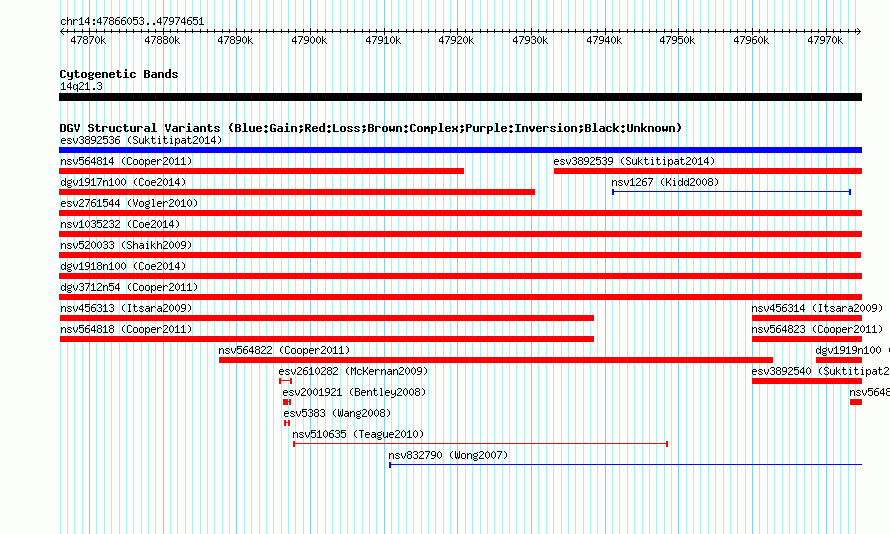Open nsv1035232 (Coe2014) variant label
Image resolution: width=890 pixels, height=534 pixels.
pyautogui.click(x=120, y=224)
